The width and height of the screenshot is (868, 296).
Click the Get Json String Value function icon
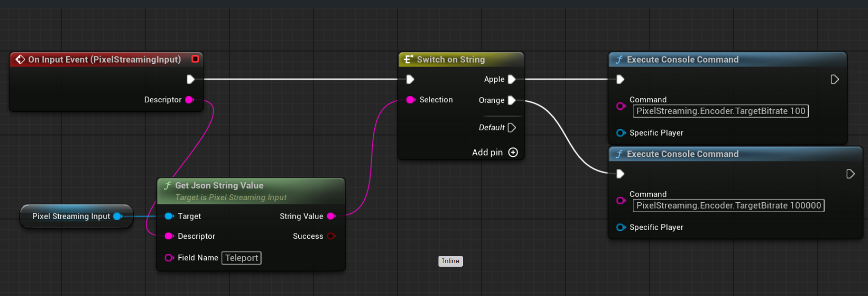tap(168, 186)
